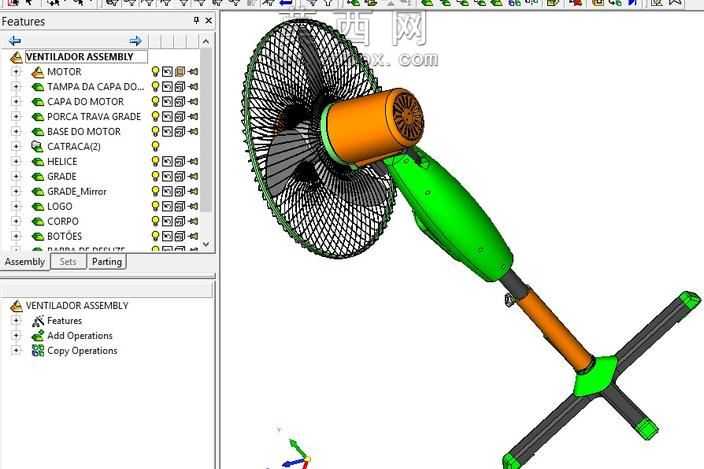Click the feature tree scrollbar down arrow
The image size is (704, 469).
[x=206, y=244]
